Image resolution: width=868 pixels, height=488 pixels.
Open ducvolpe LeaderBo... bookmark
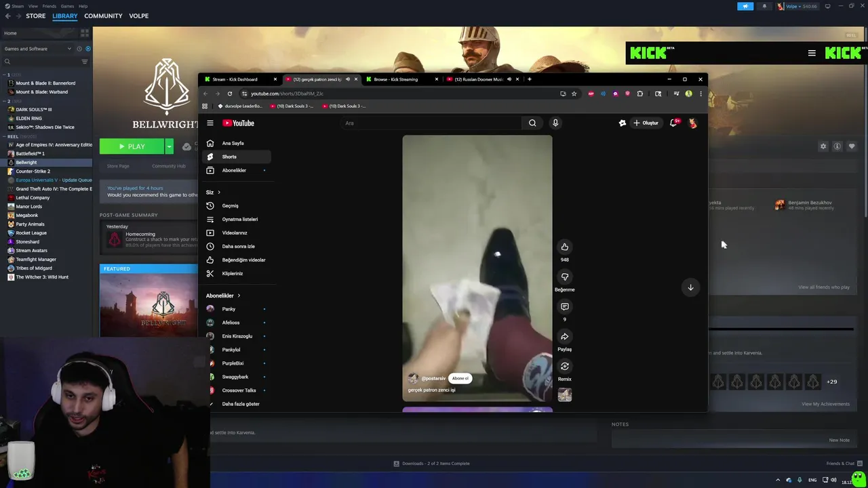(x=239, y=106)
